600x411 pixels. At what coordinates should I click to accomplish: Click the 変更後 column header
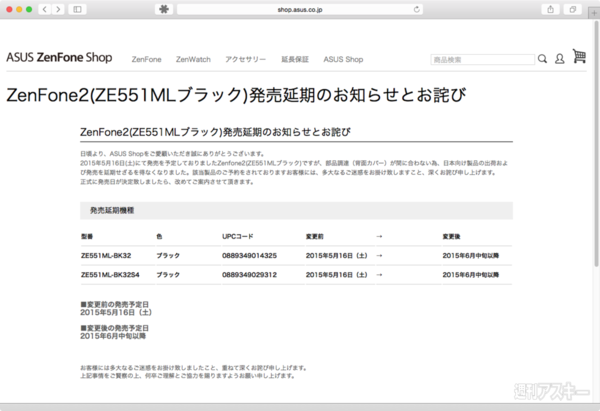452,236
